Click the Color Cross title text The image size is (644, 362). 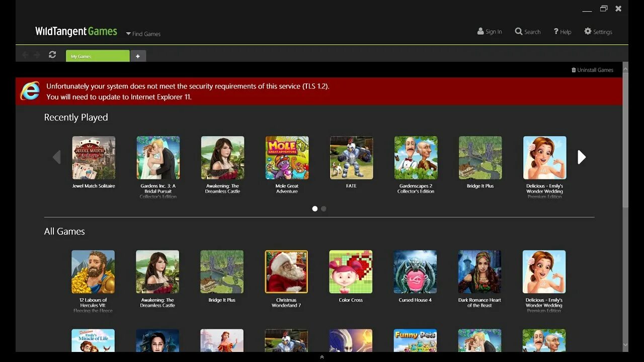pyautogui.click(x=351, y=300)
